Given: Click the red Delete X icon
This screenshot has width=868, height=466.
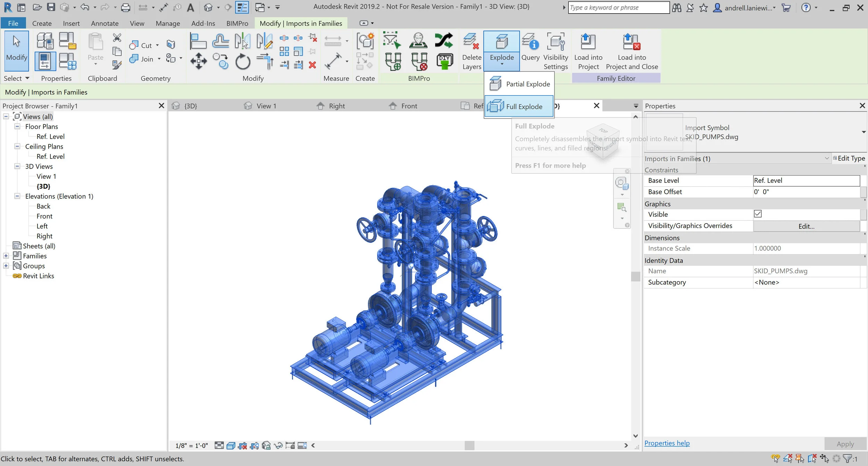Looking at the screenshot, I should coord(312,65).
